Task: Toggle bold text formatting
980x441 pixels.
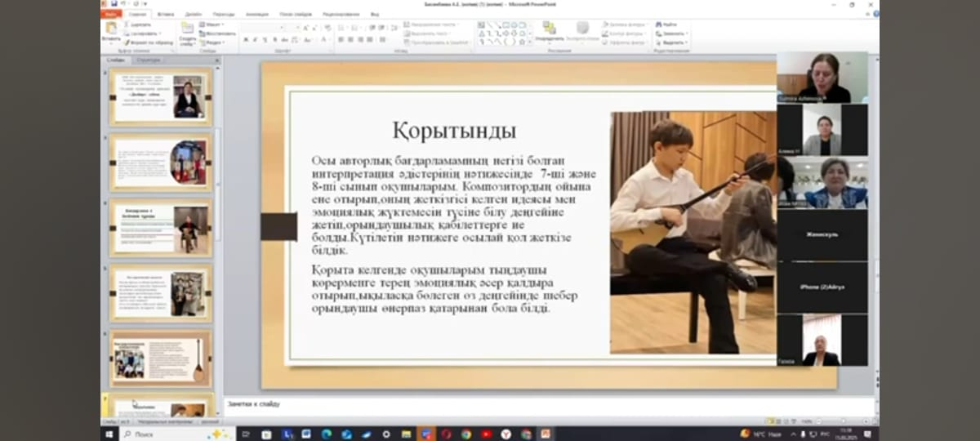Action: [x=244, y=39]
